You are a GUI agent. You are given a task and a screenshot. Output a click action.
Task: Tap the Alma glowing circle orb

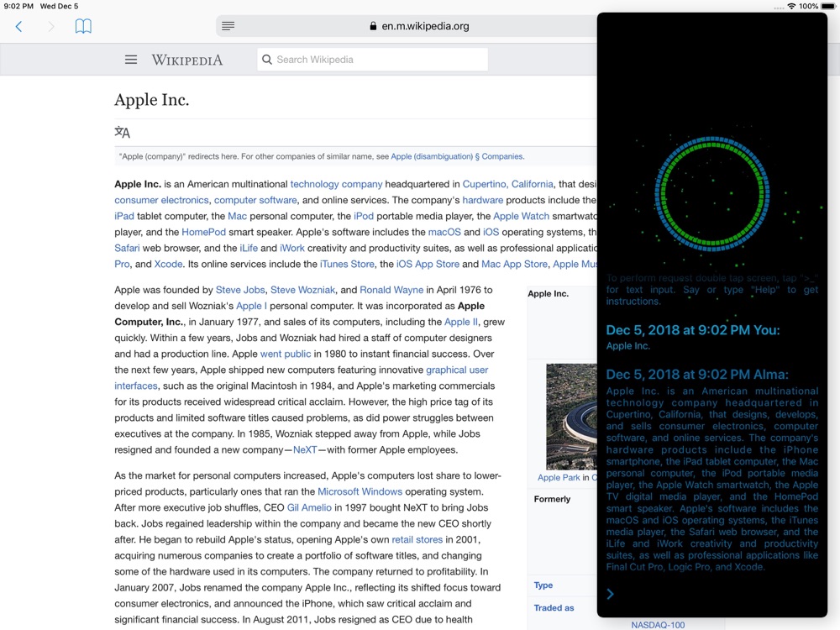tap(712, 194)
